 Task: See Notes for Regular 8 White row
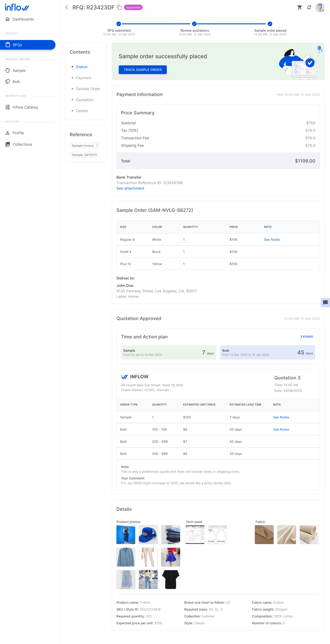click(x=272, y=239)
